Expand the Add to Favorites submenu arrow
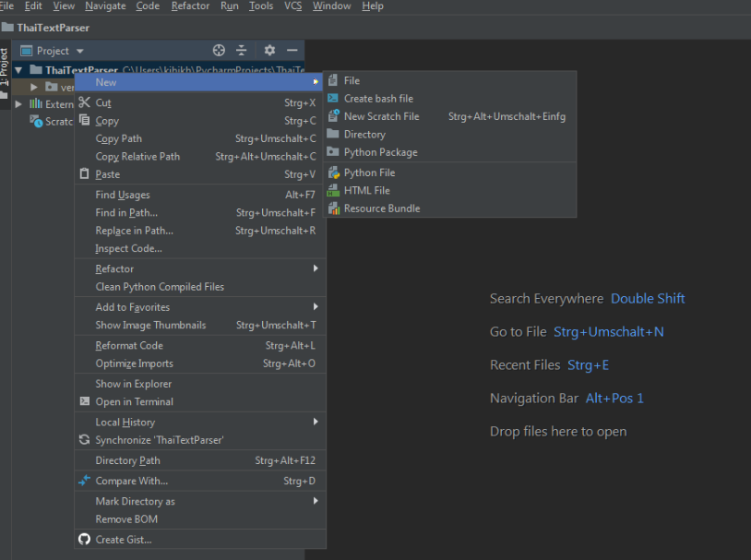 (316, 306)
